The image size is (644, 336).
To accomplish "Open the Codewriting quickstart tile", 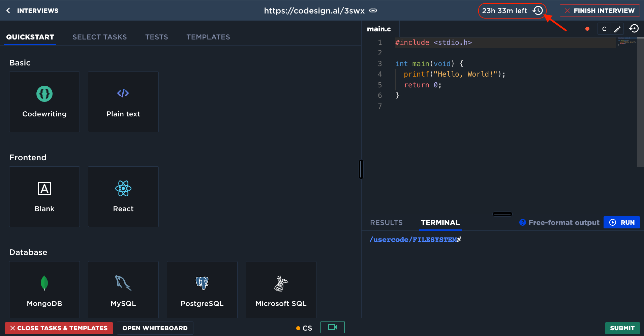I will pyautogui.click(x=44, y=102).
